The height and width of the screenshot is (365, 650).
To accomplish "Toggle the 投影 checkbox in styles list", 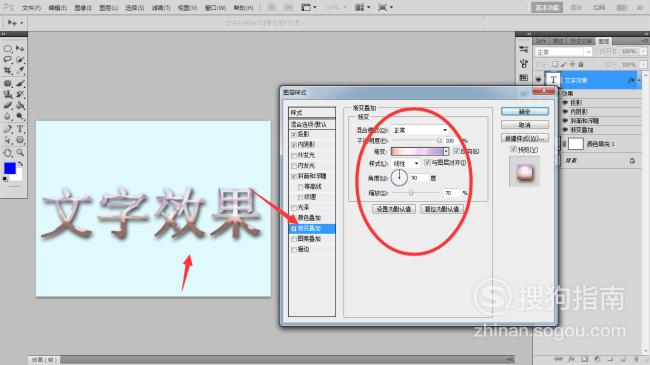I will click(x=293, y=134).
